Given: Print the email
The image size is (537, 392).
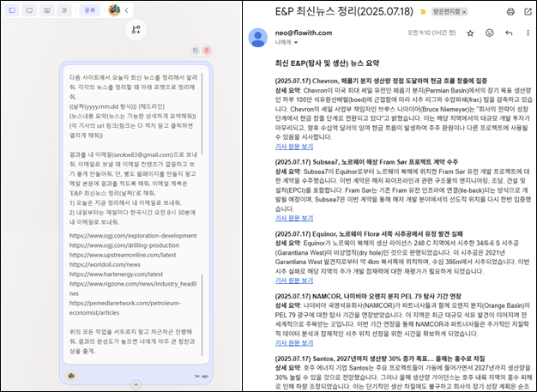Looking at the screenshot, I should coord(510,12).
